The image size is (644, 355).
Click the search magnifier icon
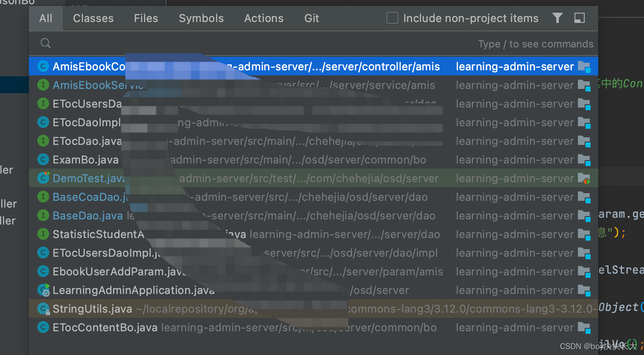[x=46, y=43]
